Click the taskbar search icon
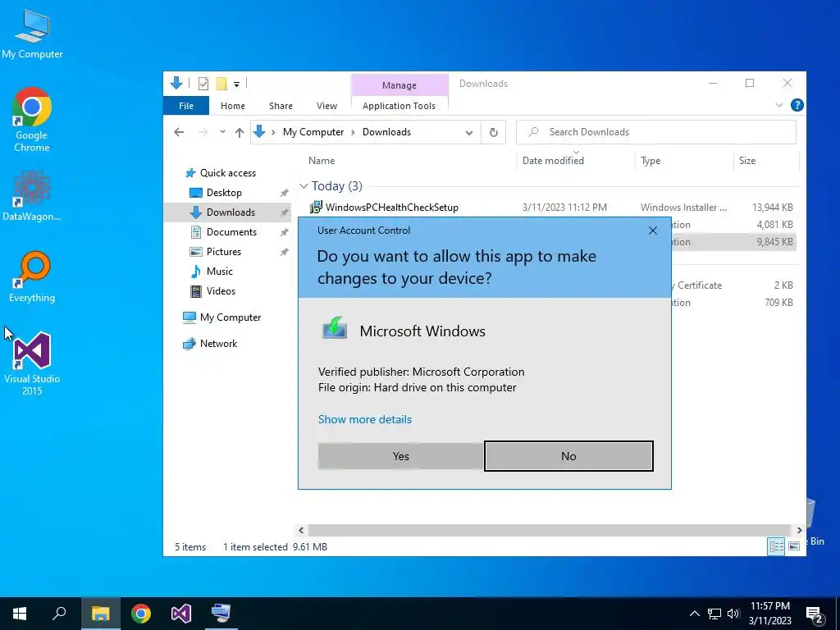The height and width of the screenshot is (630, 840). (59, 614)
